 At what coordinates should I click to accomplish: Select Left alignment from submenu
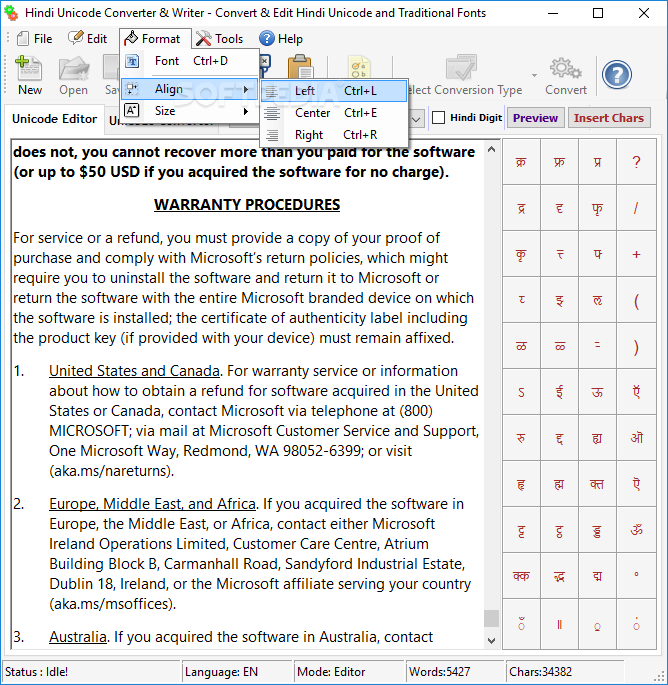click(x=334, y=91)
